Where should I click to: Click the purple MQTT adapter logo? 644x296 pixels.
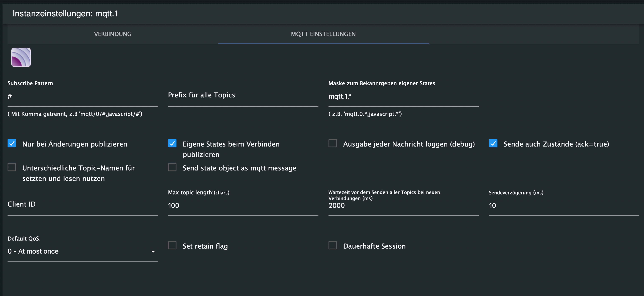[21, 57]
